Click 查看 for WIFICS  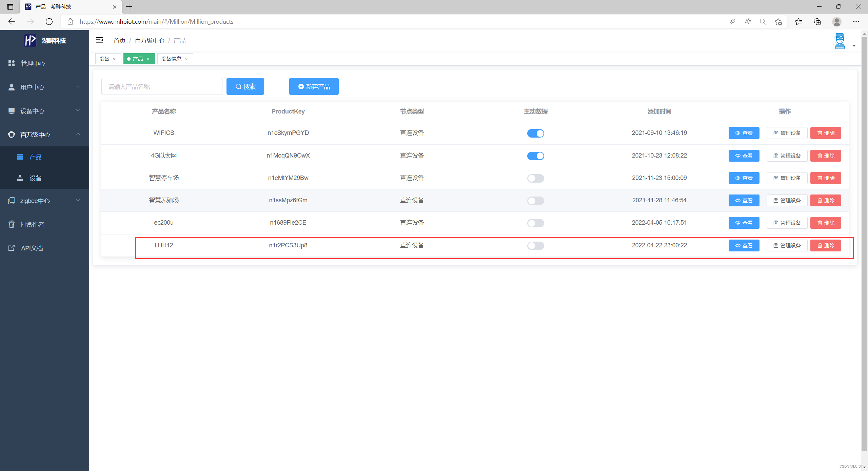[x=744, y=133]
